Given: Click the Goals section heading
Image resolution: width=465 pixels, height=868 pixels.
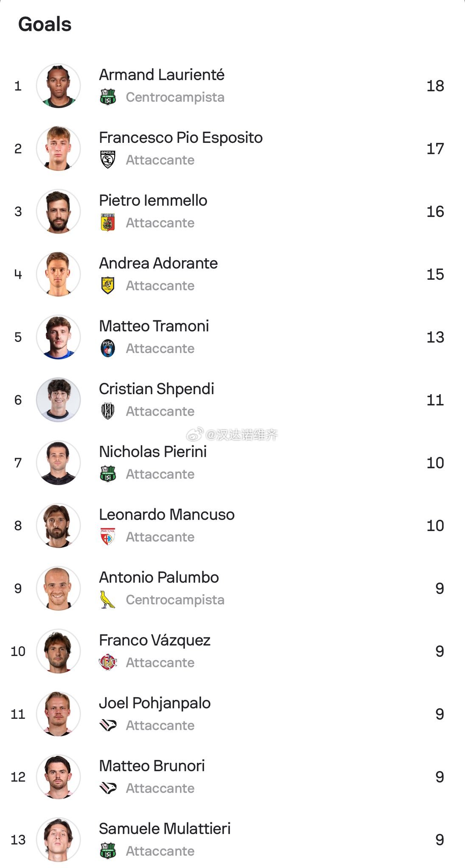Looking at the screenshot, I should (x=45, y=24).
